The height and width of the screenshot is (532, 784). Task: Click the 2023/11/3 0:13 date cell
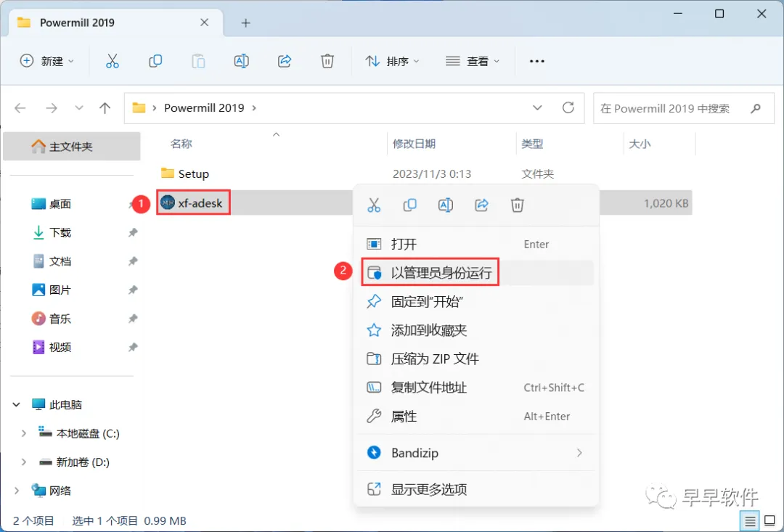tap(432, 174)
